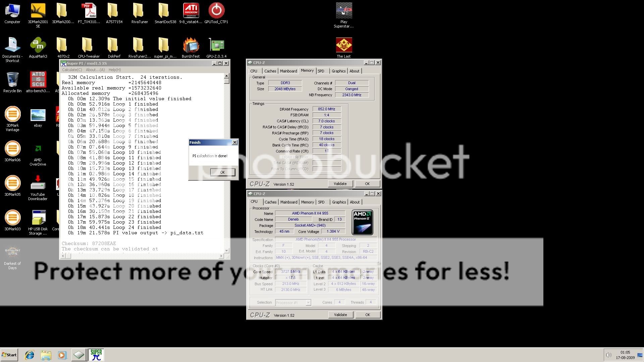
Task: Switch to Caches tab in upper CPU-Z
Action: click(x=270, y=71)
